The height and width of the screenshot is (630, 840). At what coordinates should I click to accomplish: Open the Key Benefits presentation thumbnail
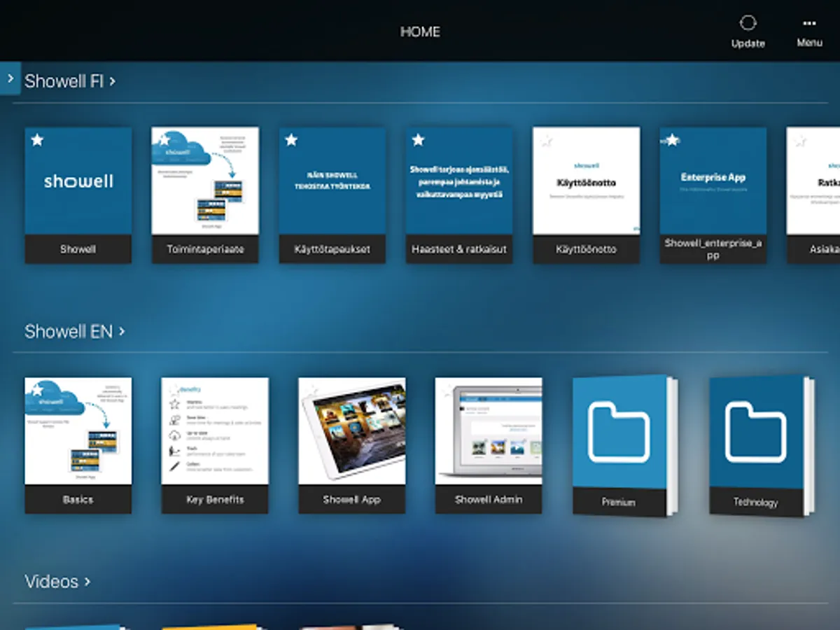pos(215,431)
